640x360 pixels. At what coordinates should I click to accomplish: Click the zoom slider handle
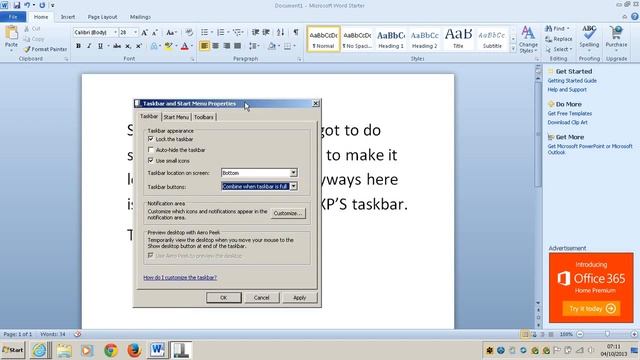click(607, 334)
